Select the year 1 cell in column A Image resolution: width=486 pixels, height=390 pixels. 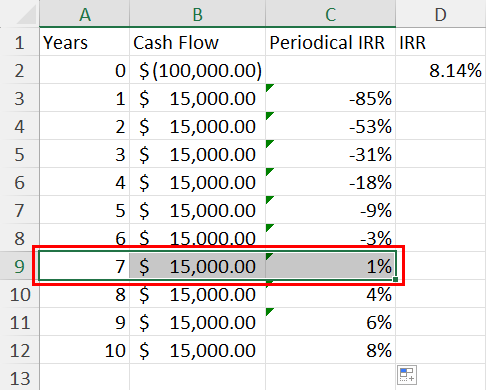pos(84,98)
